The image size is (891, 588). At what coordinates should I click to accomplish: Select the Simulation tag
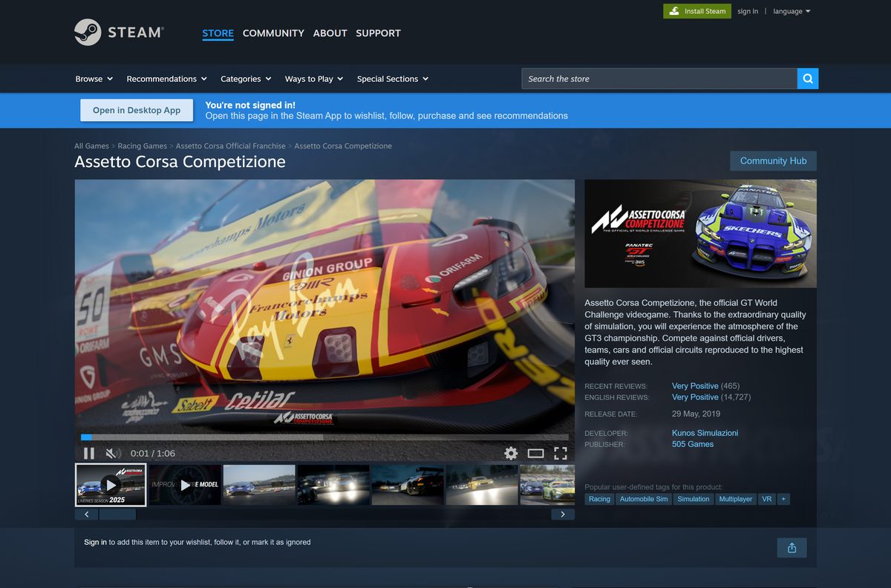coord(693,499)
